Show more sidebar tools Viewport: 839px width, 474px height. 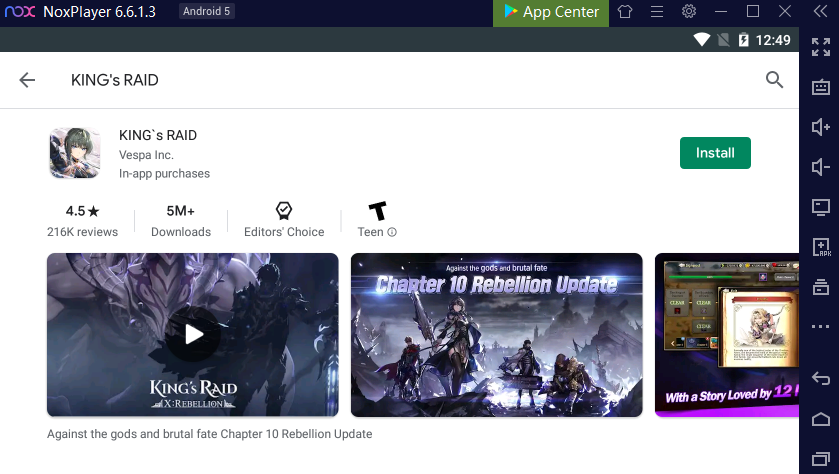820,326
